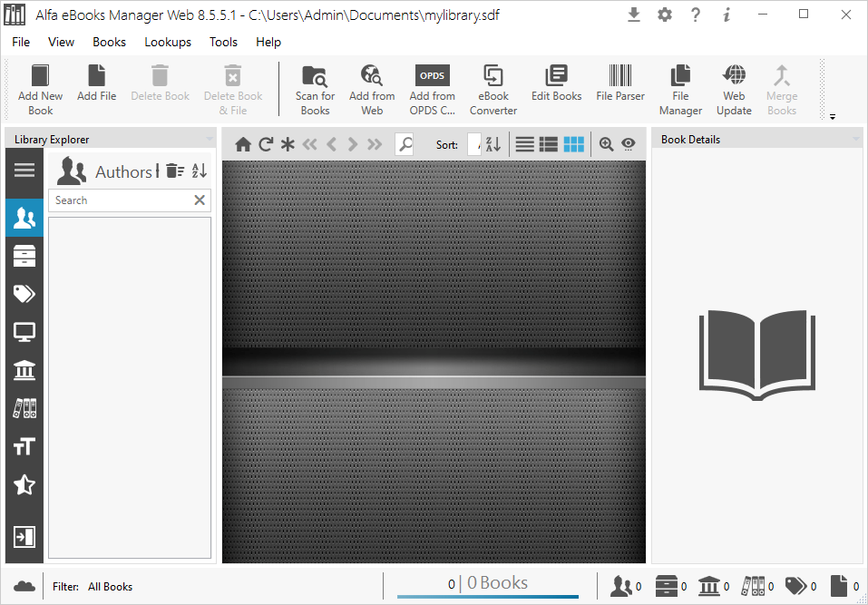Click the Search field in Library Explorer

click(x=121, y=200)
